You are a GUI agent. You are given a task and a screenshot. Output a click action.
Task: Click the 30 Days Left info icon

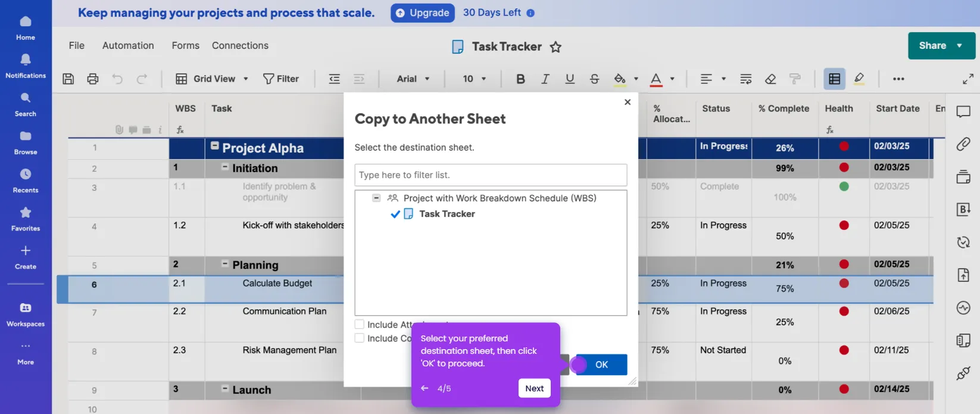[x=530, y=13]
